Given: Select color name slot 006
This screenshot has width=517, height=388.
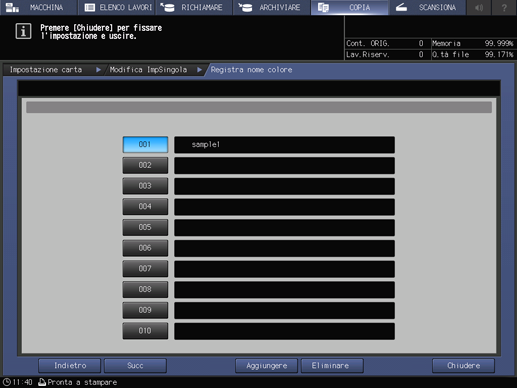Looking at the screenshot, I should [145, 248].
